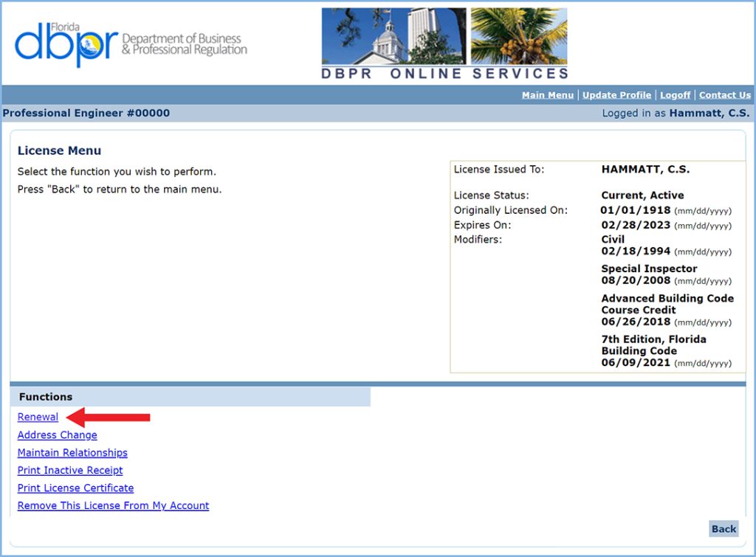This screenshot has height=557, width=756.
Task: Open the Address Change page
Action: (x=57, y=435)
